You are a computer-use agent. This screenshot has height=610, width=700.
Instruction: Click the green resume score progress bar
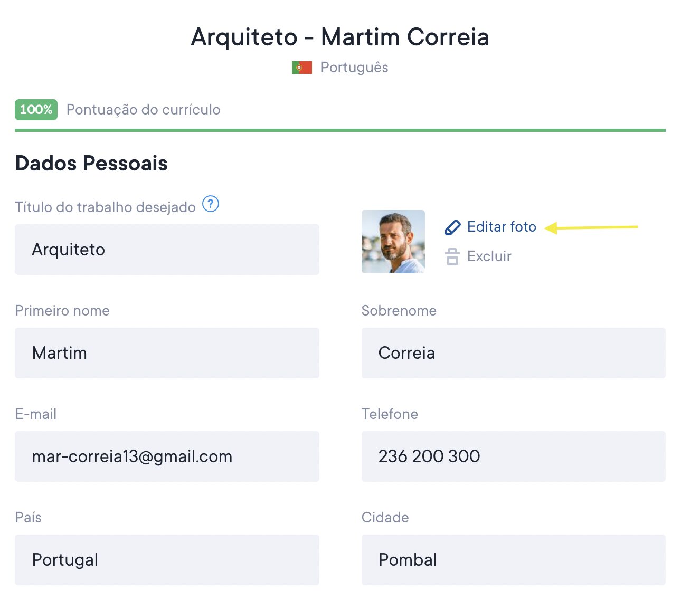340,130
